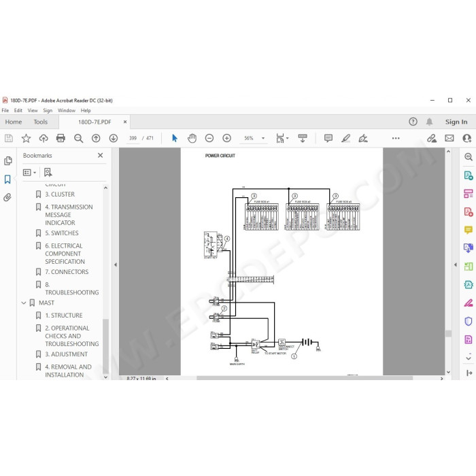Click the horizontal scrollbar right arrow

point(441,378)
